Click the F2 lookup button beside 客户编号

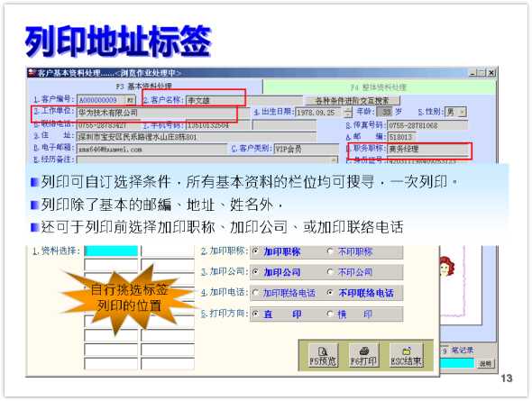[x=130, y=100]
